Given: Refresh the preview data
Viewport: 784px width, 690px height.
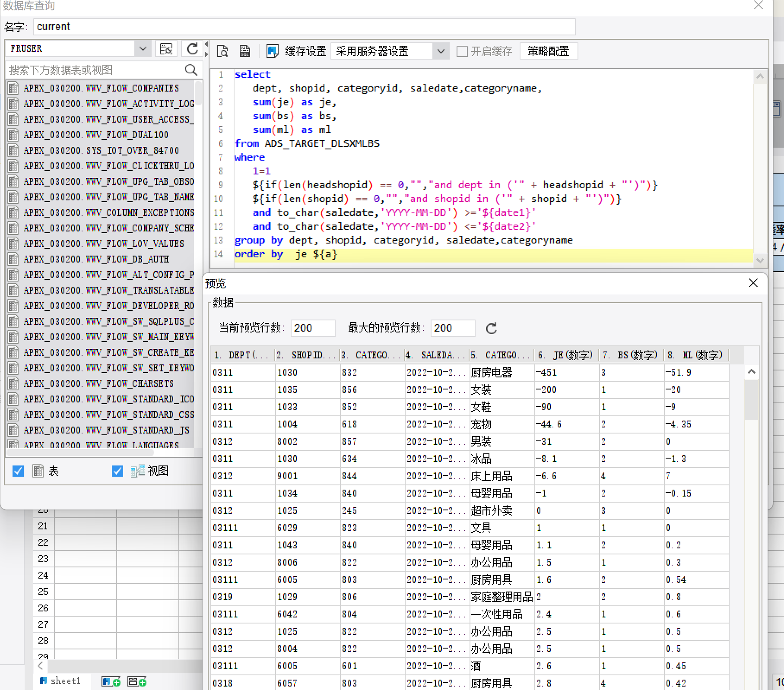Looking at the screenshot, I should tap(491, 328).
